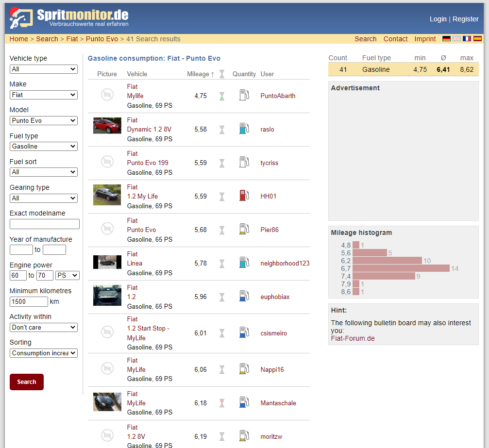This screenshot has width=489, height=448.
Task: Open the car photo for Mantaschale
Action: [107, 402]
